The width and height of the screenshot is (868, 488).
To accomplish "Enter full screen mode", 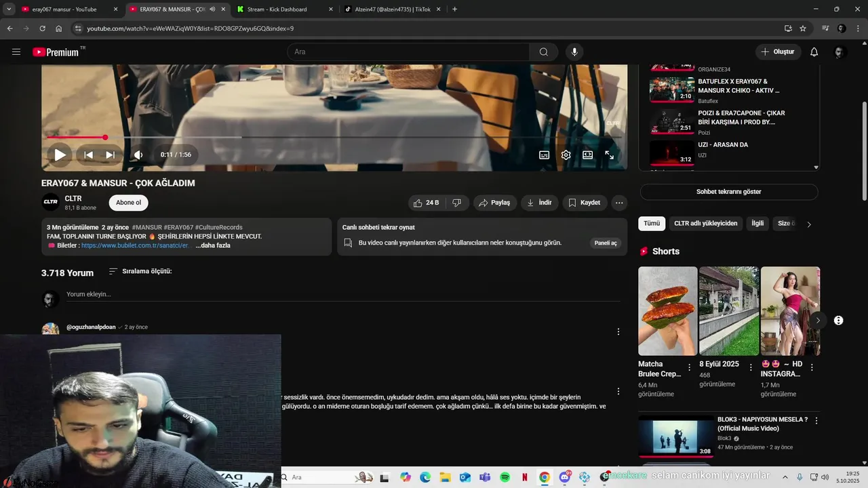I will pos(609,155).
